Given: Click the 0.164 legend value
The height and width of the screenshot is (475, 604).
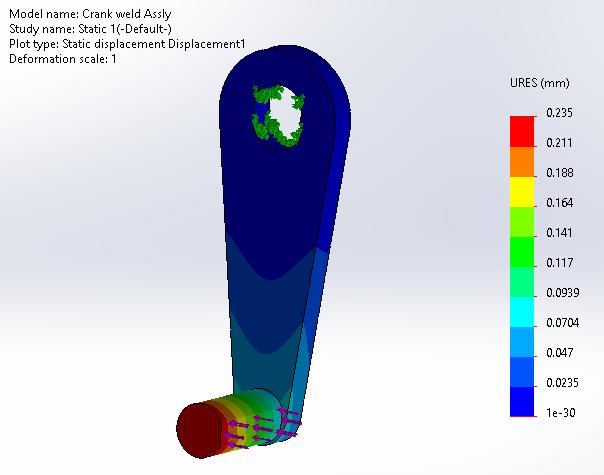Looking at the screenshot, I should (560, 203).
